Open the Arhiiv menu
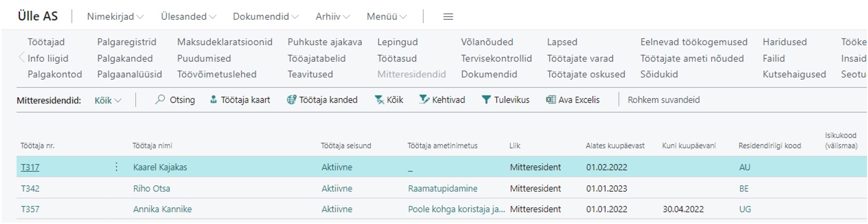The image size is (868, 224). 333,17
